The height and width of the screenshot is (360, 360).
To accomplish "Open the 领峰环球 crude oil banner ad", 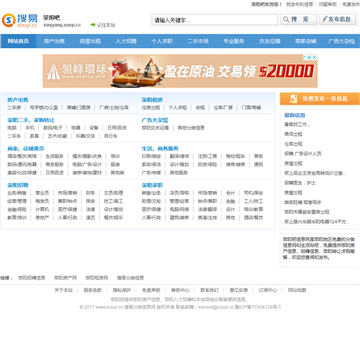I will point(180,71).
